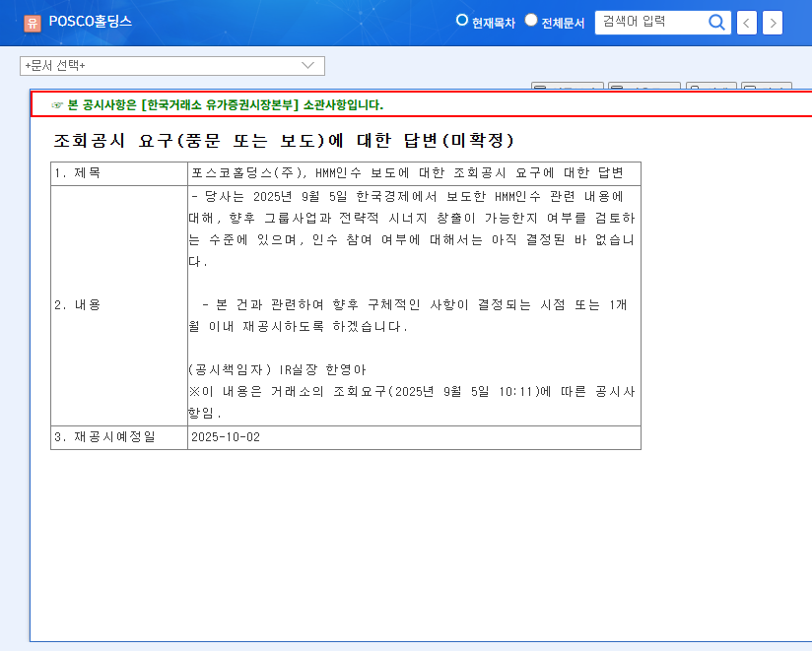Click the date value 2025-10-02
The width and height of the screenshot is (812, 651).
tap(226, 436)
